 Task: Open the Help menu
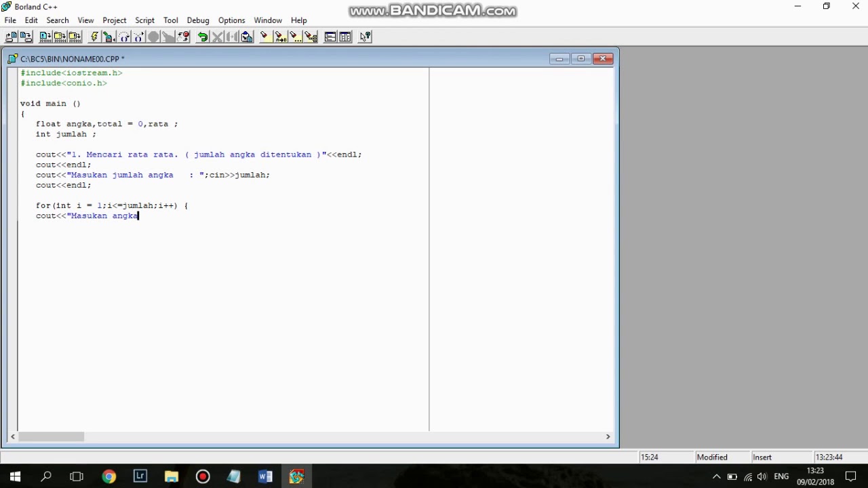pyautogui.click(x=299, y=20)
